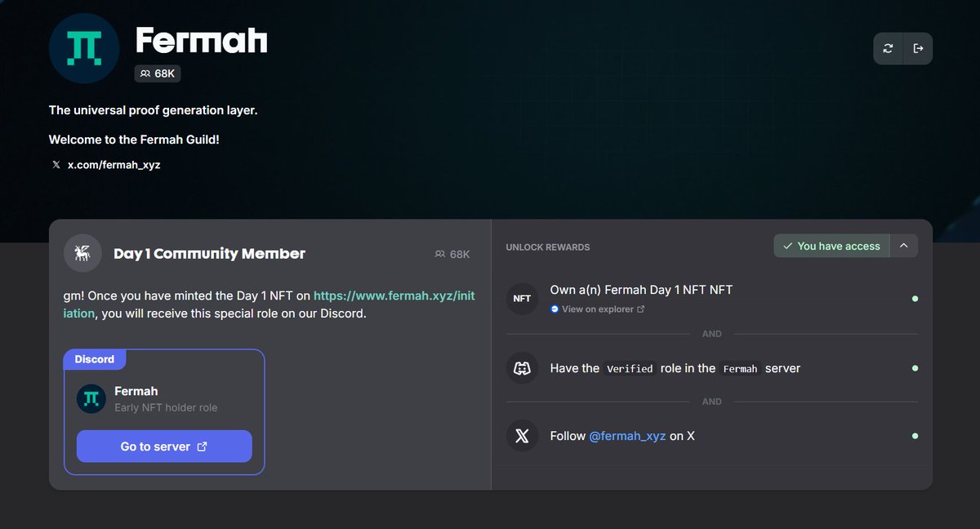Click the NFT requirement icon
The width and height of the screenshot is (980, 529).
[522, 299]
